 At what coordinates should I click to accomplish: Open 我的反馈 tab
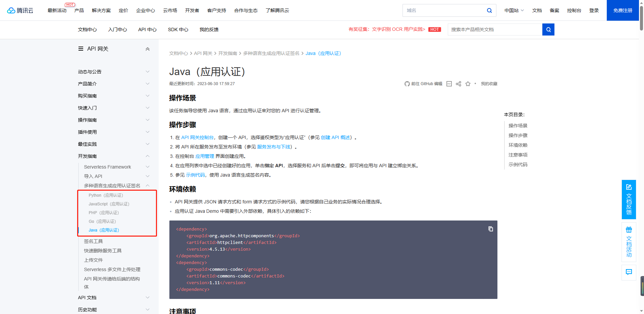coord(209,29)
